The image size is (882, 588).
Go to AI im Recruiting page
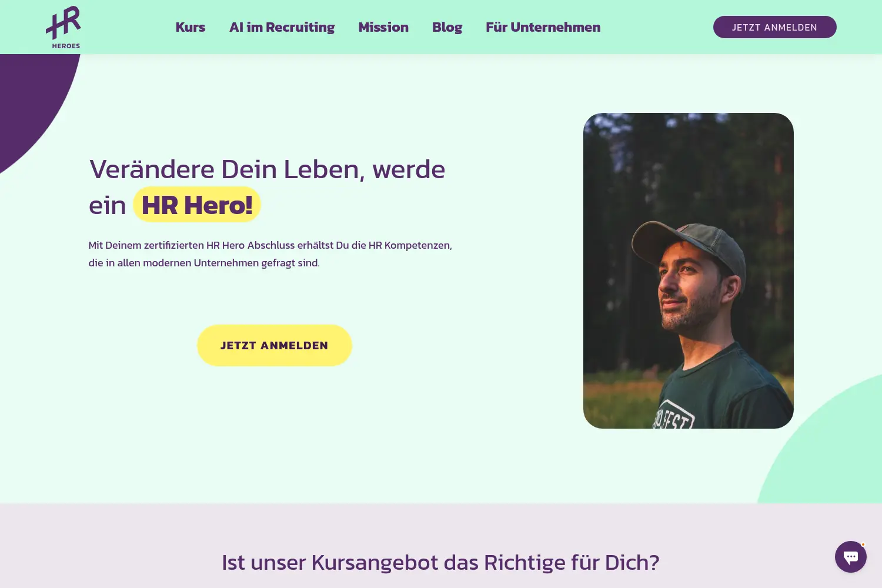pyautogui.click(x=282, y=27)
